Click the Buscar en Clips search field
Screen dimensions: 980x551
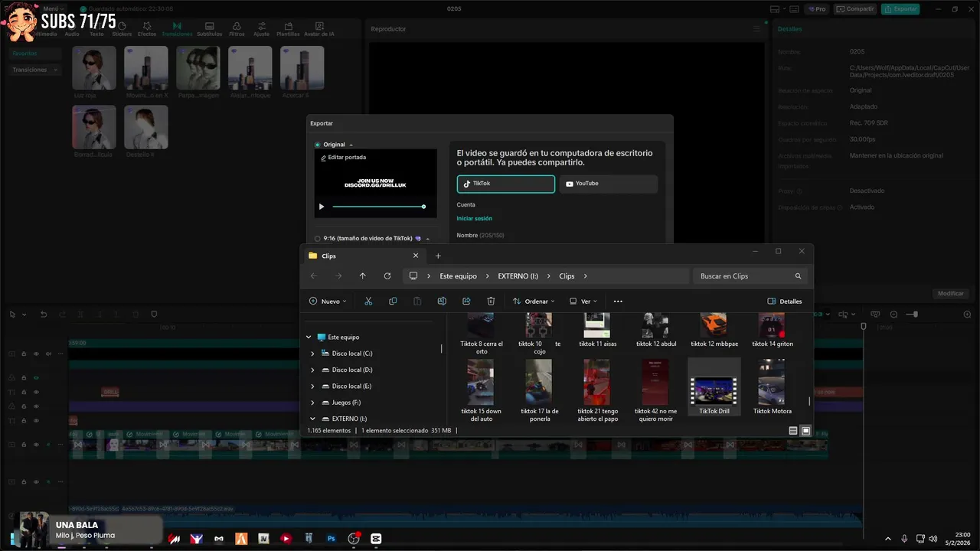[x=750, y=276]
